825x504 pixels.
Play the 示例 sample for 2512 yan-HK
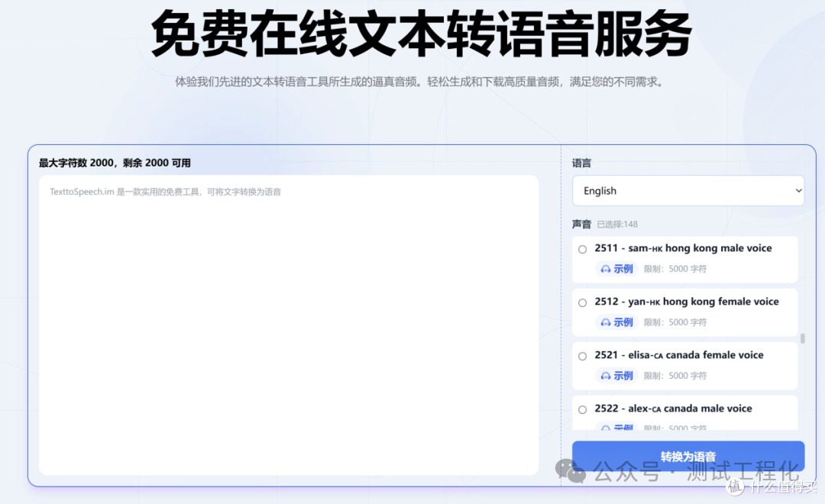pyautogui.click(x=616, y=322)
